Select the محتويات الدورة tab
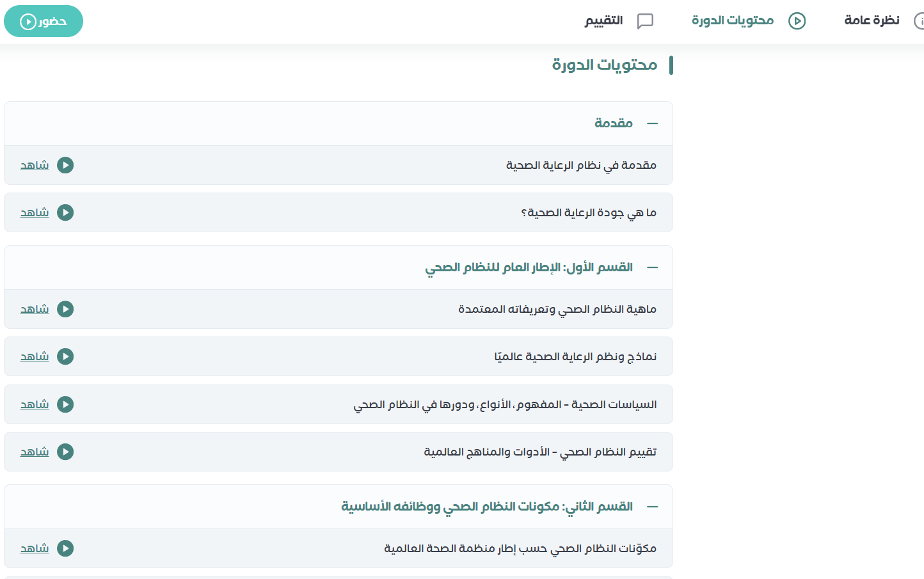Image resolution: width=924 pixels, height=579 pixels. tap(733, 20)
